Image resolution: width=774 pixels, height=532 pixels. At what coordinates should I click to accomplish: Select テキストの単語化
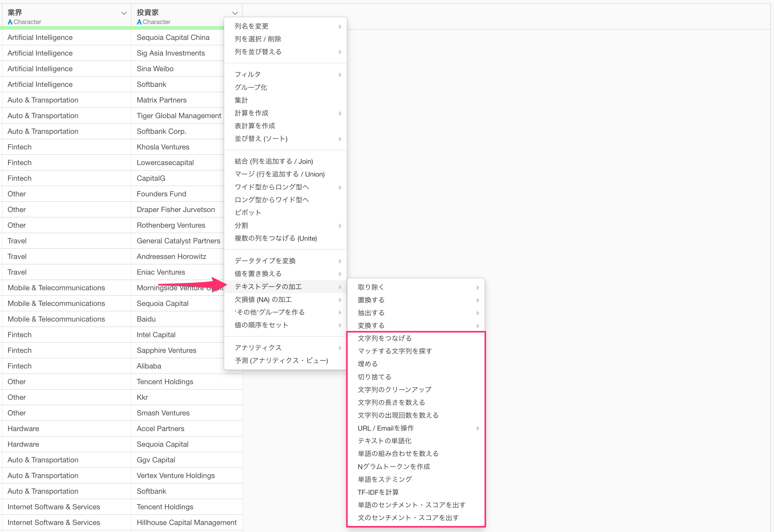416,441
